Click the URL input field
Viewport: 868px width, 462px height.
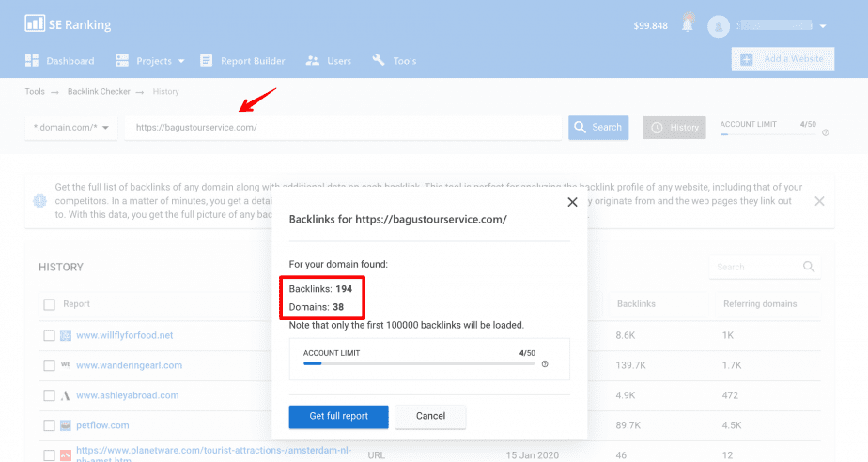[343, 128]
